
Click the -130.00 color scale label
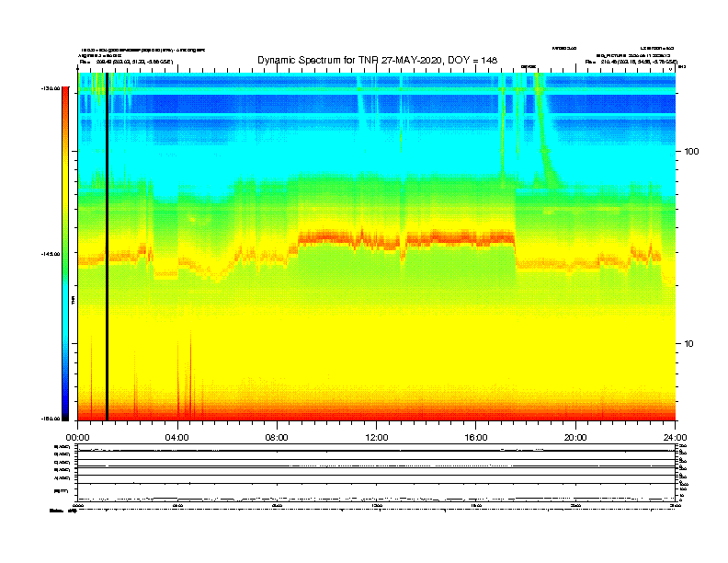coord(51,87)
